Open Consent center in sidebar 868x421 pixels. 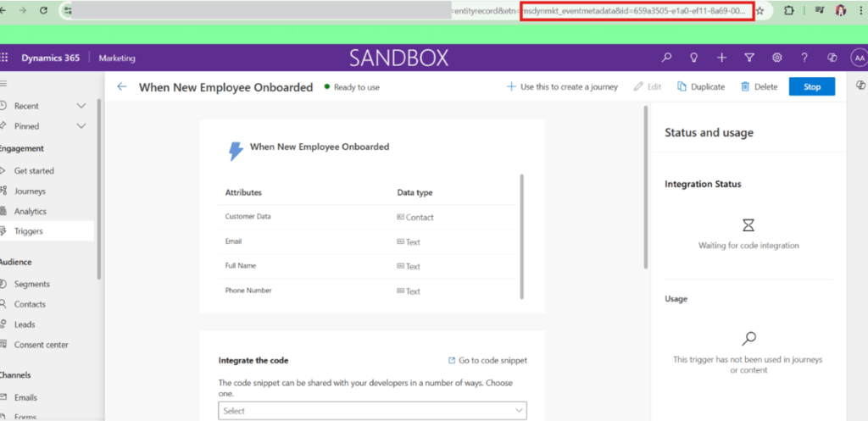pyautogui.click(x=41, y=345)
